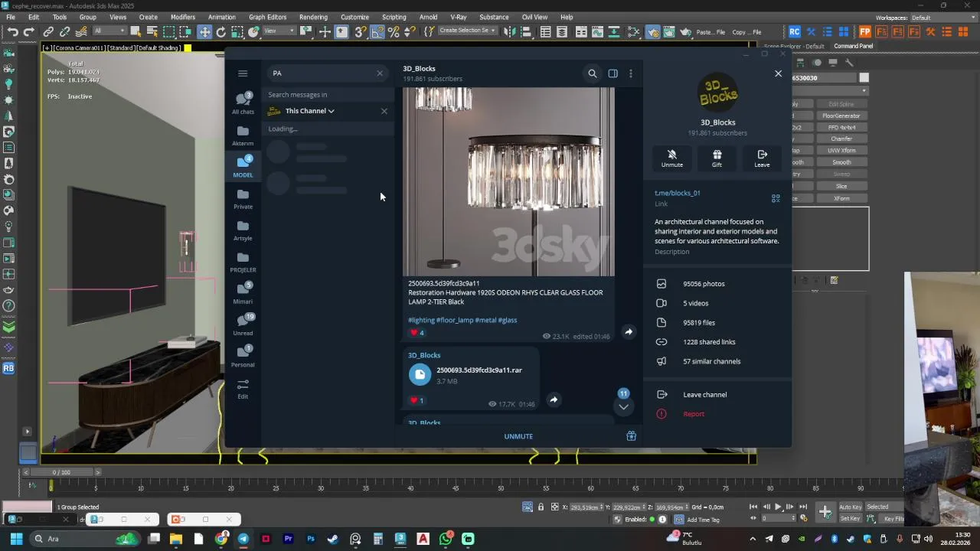The width and height of the screenshot is (980, 551).
Task: Open the Mirror tool in main toolbar
Action: click(x=509, y=32)
